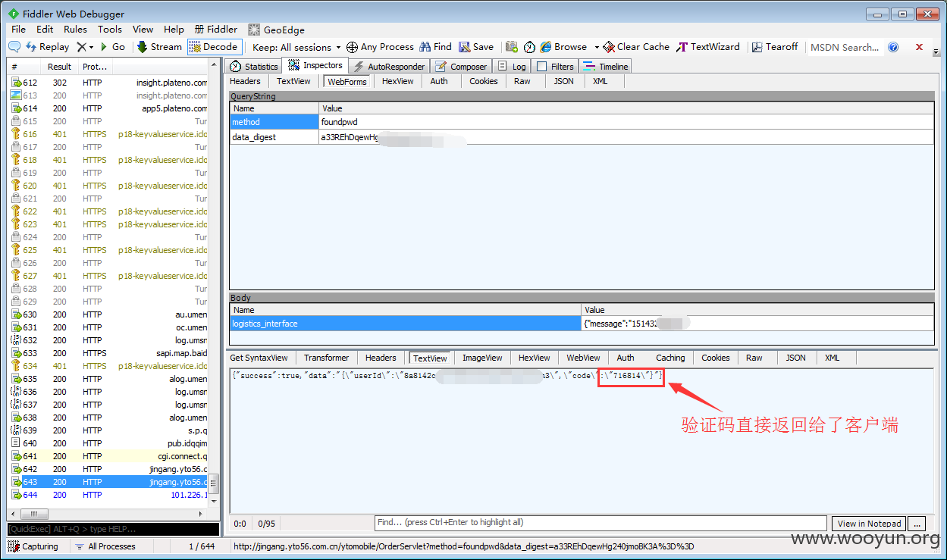Screen dimensions: 947x560
Task: Select the response Caching tab
Action: (670, 358)
